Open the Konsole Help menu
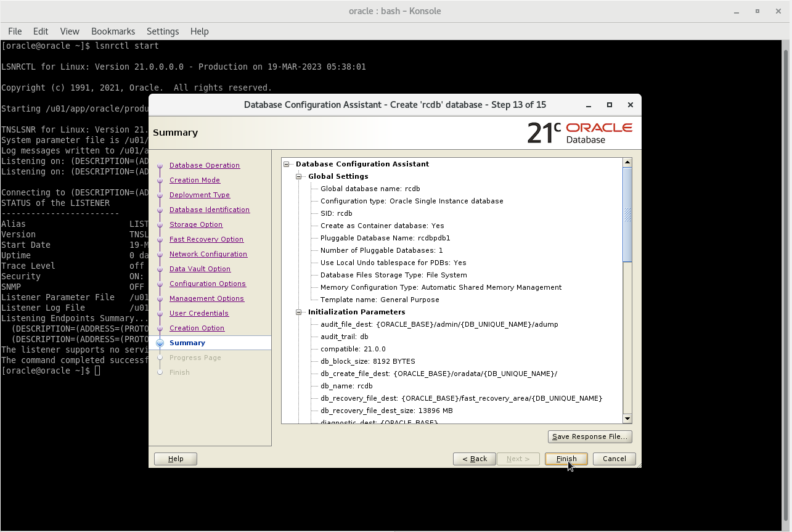Image resolution: width=792 pixels, height=532 pixels. [200, 31]
